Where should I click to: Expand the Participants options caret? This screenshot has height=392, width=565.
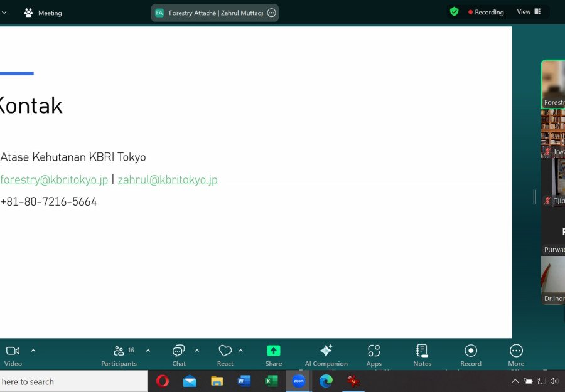(148, 350)
